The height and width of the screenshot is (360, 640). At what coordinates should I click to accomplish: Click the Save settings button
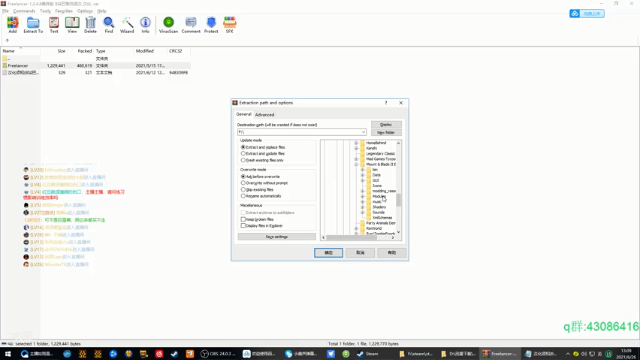pyautogui.click(x=277, y=237)
